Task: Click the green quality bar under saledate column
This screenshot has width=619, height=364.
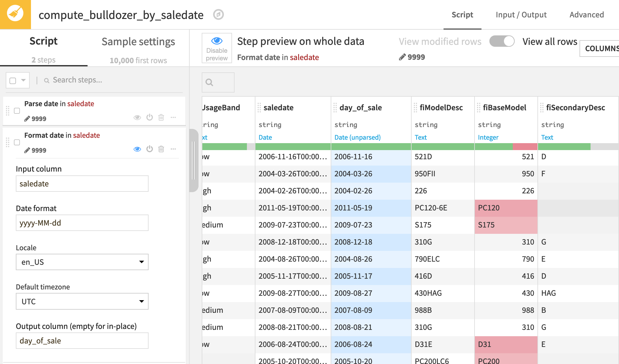Action: [292, 146]
